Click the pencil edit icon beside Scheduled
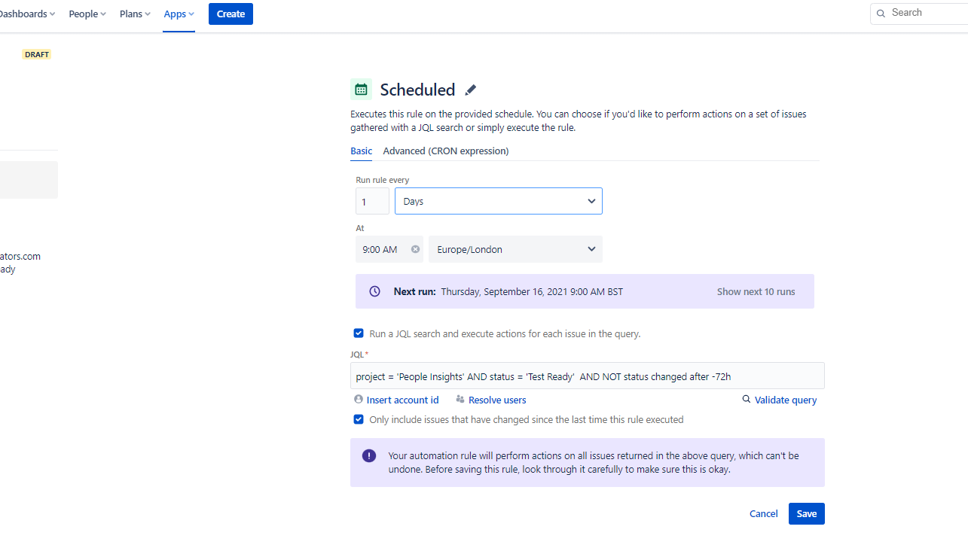This screenshot has height=560, width=968. point(471,90)
